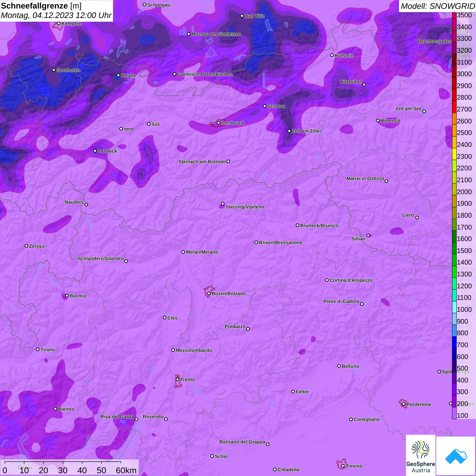Click the Bad Tölz location dot
This screenshot has width=476, height=476.
point(242,16)
